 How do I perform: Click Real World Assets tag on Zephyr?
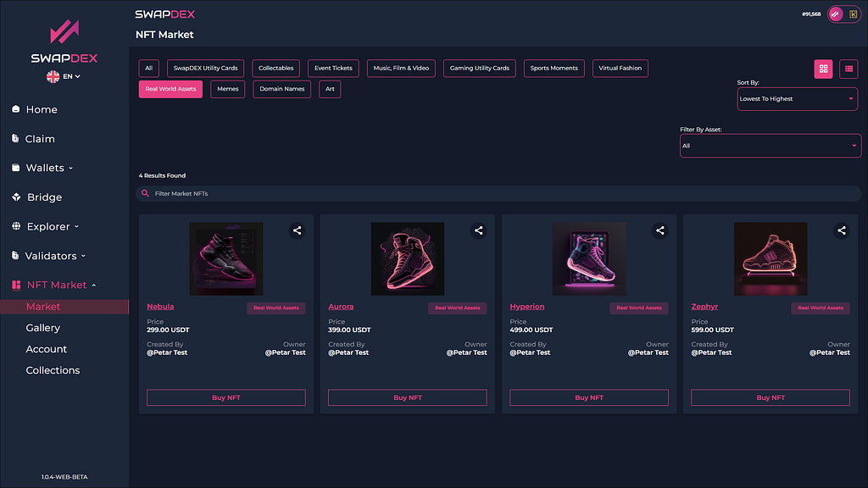tap(821, 308)
